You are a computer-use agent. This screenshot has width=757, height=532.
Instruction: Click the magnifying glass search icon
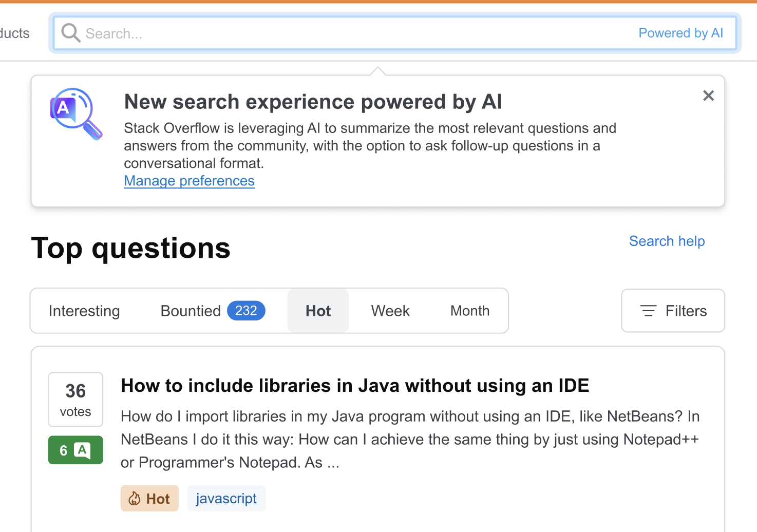(70, 33)
